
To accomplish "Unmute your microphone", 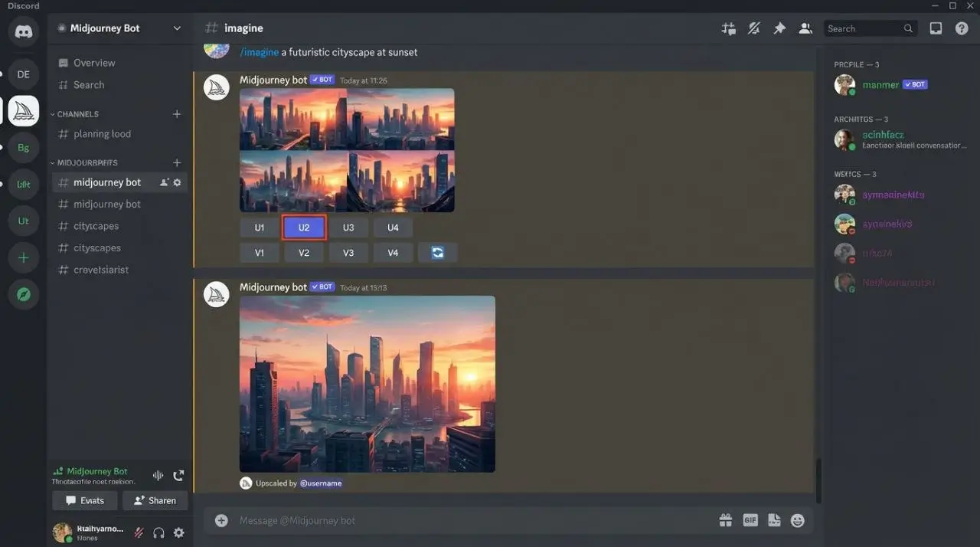I will [139, 532].
